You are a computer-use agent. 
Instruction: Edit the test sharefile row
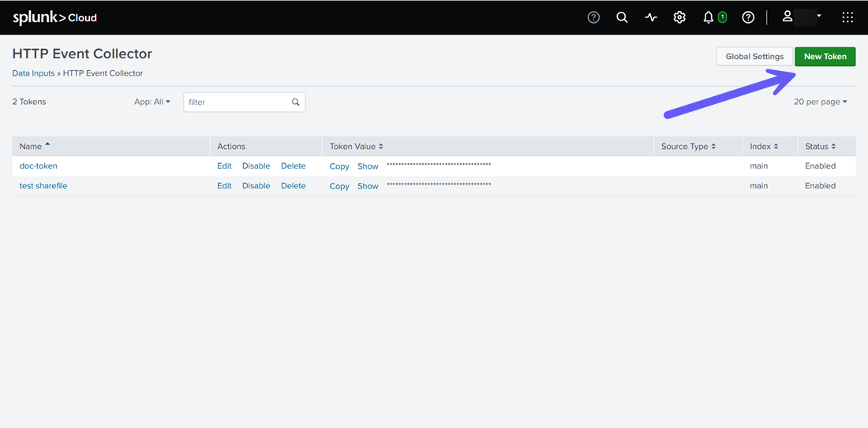tap(224, 186)
